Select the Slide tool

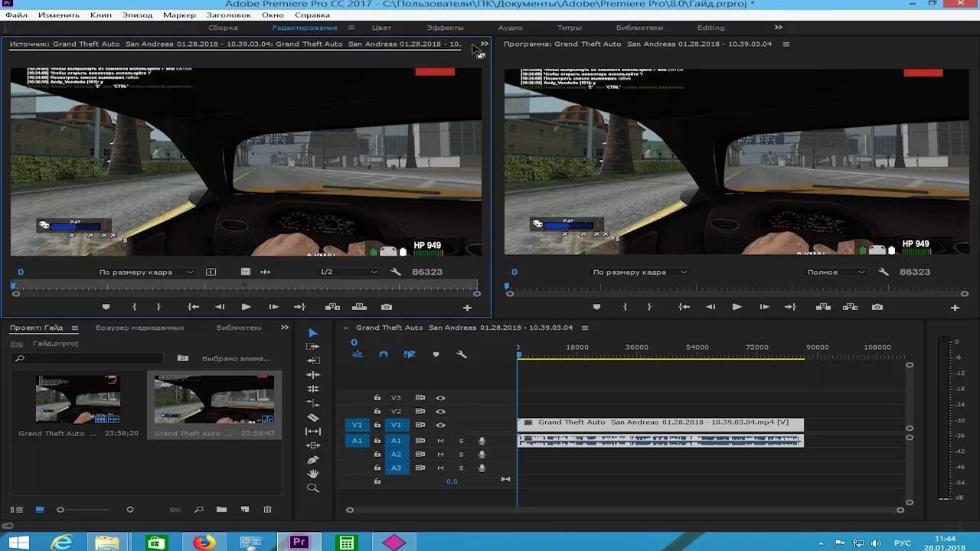tap(312, 445)
